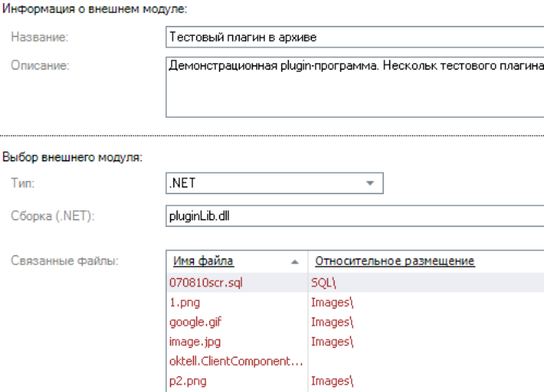The image size is (544, 392).
Task: Select the oktell.ClientComponent file row
Action: tap(236, 361)
